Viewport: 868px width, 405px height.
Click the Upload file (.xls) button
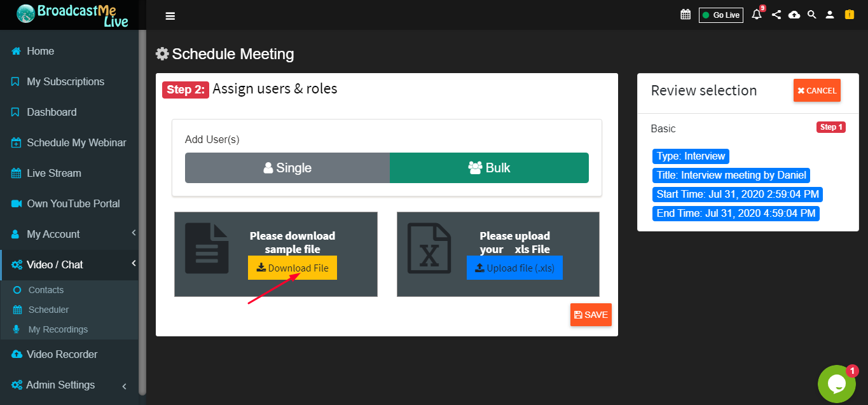coord(514,268)
